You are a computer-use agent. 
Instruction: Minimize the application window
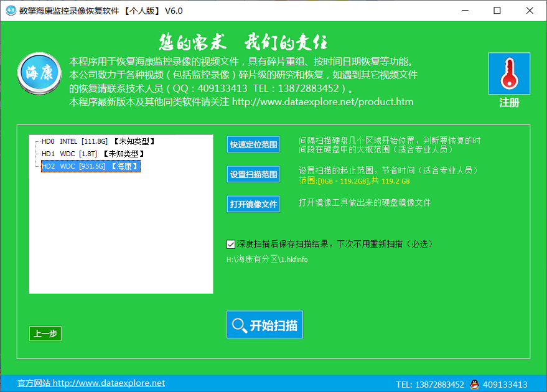click(465, 11)
